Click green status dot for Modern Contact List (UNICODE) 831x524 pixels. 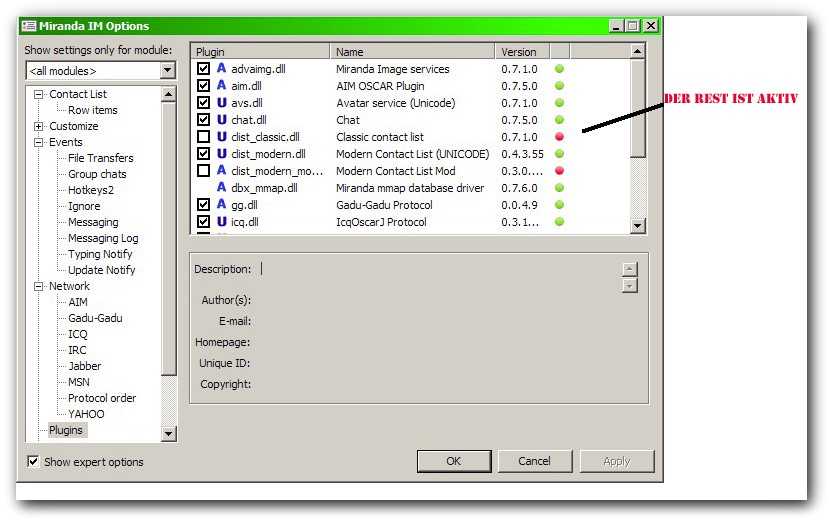(559, 154)
